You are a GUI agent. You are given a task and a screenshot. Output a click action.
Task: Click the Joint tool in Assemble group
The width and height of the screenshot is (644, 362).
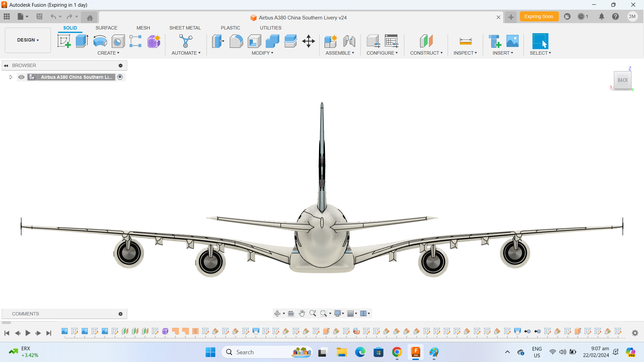pyautogui.click(x=350, y=41)
